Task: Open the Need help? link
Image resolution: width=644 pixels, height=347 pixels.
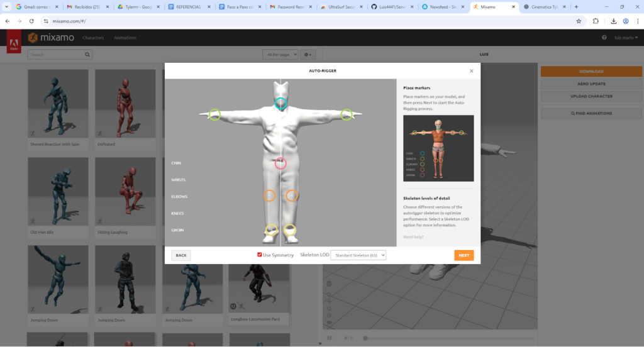Action: (x=413, y=237)
